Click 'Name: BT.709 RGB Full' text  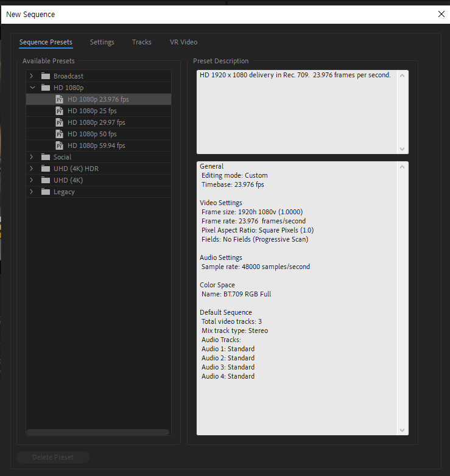(236, 294)
